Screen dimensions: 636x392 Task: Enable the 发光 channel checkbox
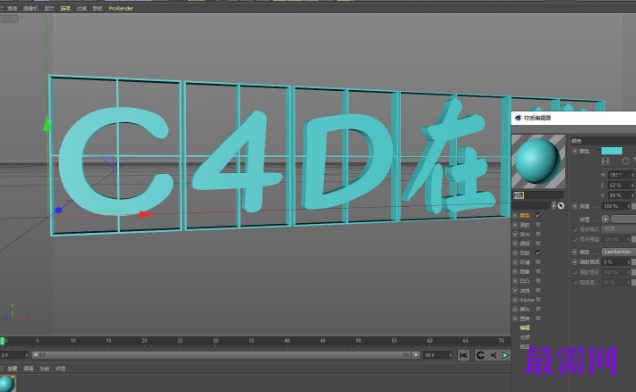(x=538, y=234)
